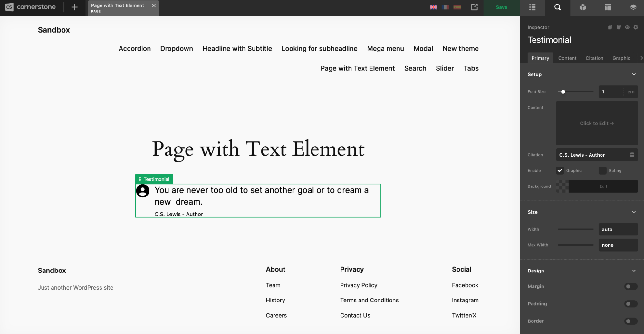Open page in new window icon
This screenshot has height=334, width=644.
tap(474, 7)
